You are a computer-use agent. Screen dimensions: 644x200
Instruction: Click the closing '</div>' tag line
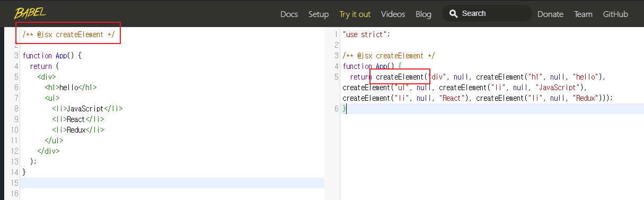click(x=48, y=151)
